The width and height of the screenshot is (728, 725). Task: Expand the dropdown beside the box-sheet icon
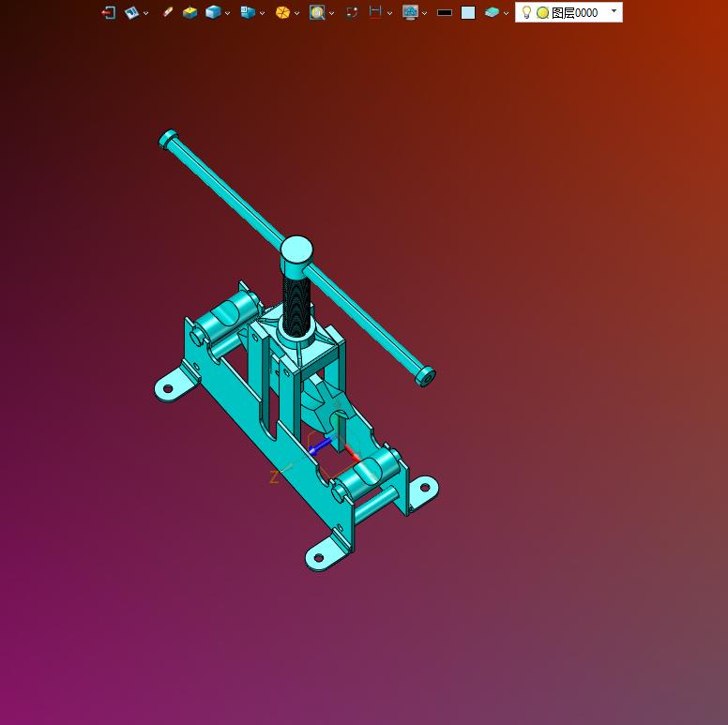click(x=263, y=13)
